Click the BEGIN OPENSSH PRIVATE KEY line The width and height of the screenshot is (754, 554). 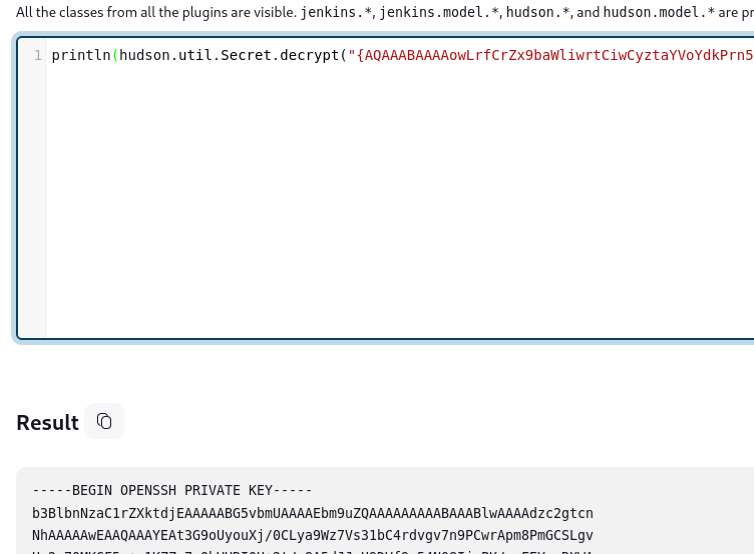[x=172, y=491]
